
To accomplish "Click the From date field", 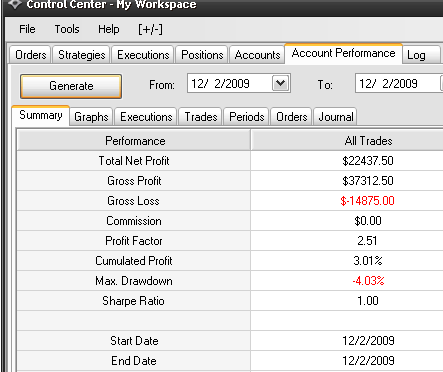I will 239,83.
